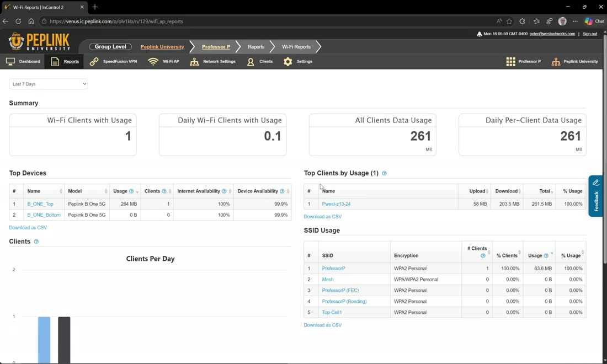Open ProfessorP (FEC) SSID link

click(x=340, y=291)
